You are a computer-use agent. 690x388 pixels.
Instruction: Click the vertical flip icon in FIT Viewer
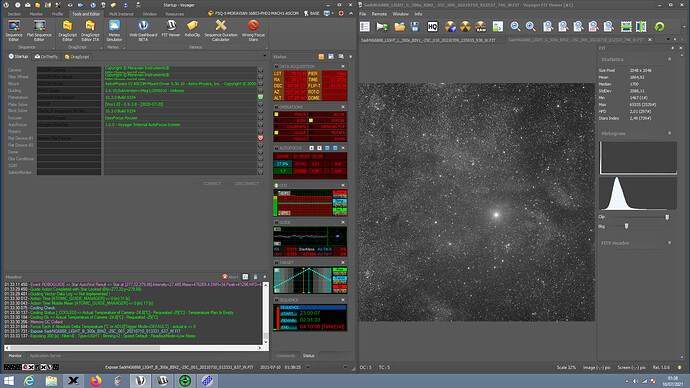pyautogui.click(x=641, y=27)
